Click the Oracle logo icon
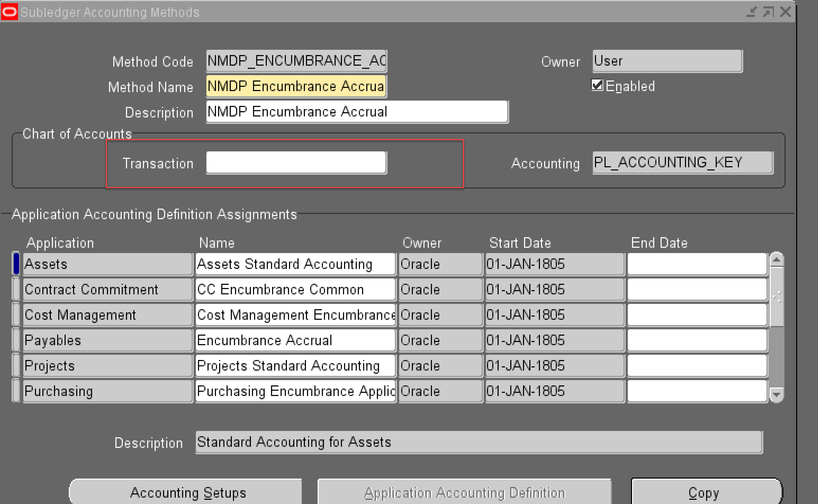 click(9, 12)
